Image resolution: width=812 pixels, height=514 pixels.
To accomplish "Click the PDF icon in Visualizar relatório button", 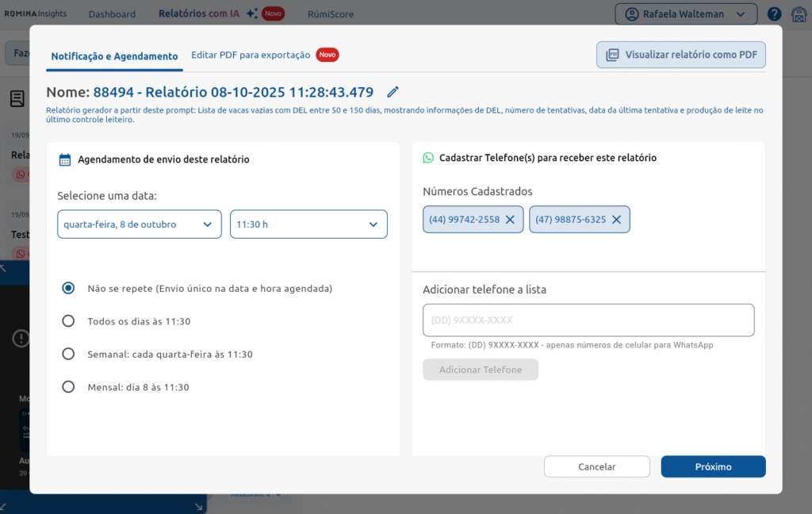I will 612,56.
